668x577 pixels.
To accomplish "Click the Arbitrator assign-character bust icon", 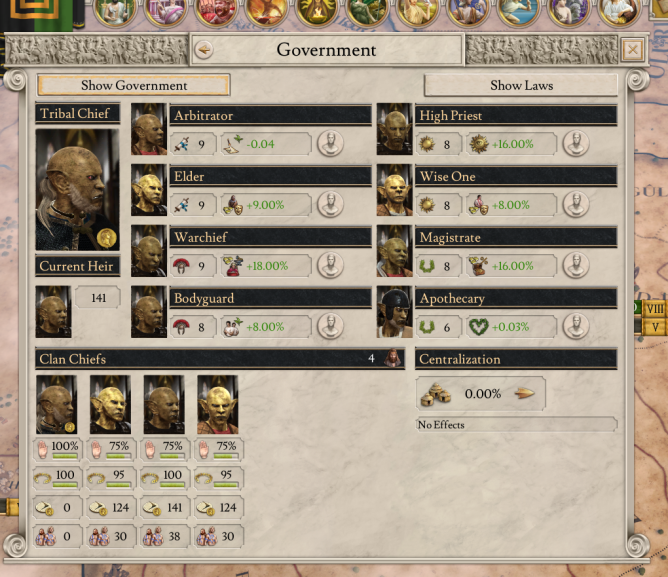I will [x=330, y=144].
